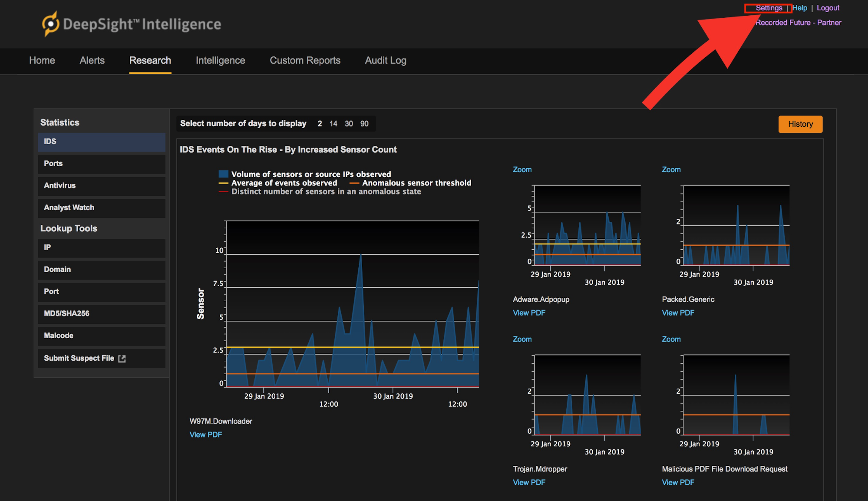
Task: Open Analyst Watch statistics
Action: pyautogui.click(x=102, y=208)
